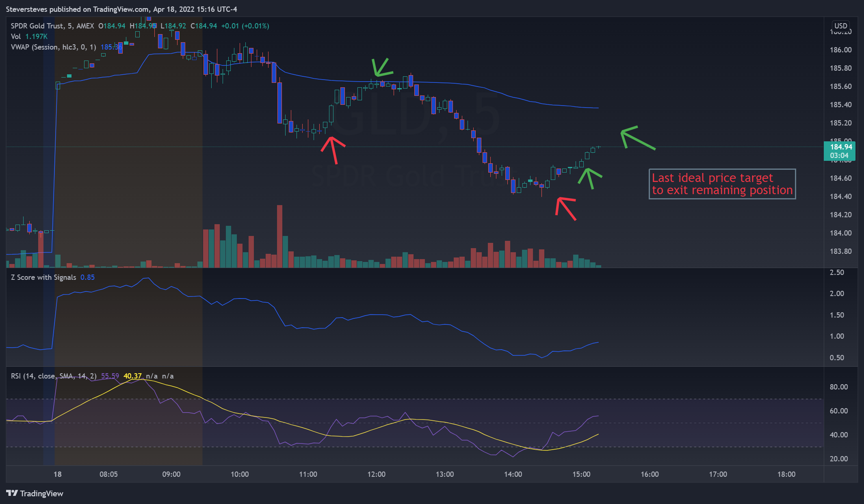Click the 184.40 price scale label

click(840, 197)
